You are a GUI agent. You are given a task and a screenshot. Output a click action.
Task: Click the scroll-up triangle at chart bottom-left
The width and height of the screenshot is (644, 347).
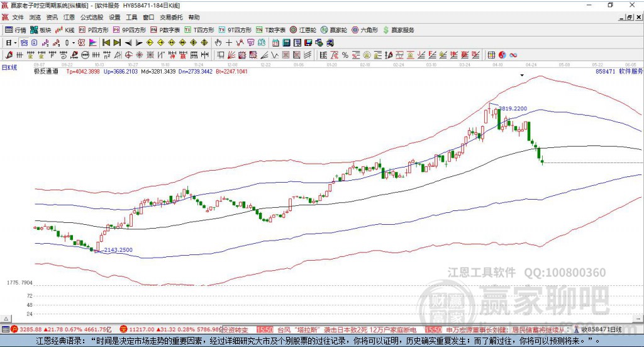pyautogui.click(x=6, y=319)
